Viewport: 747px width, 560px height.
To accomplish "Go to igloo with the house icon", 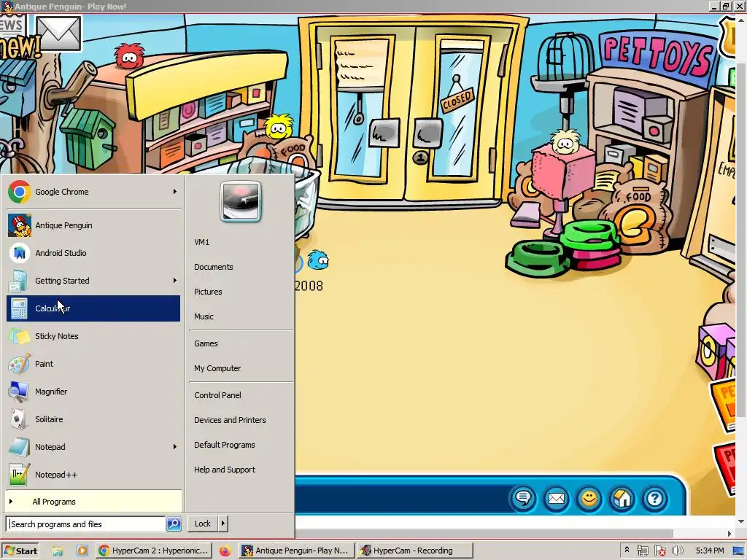I will coord(622,499).
